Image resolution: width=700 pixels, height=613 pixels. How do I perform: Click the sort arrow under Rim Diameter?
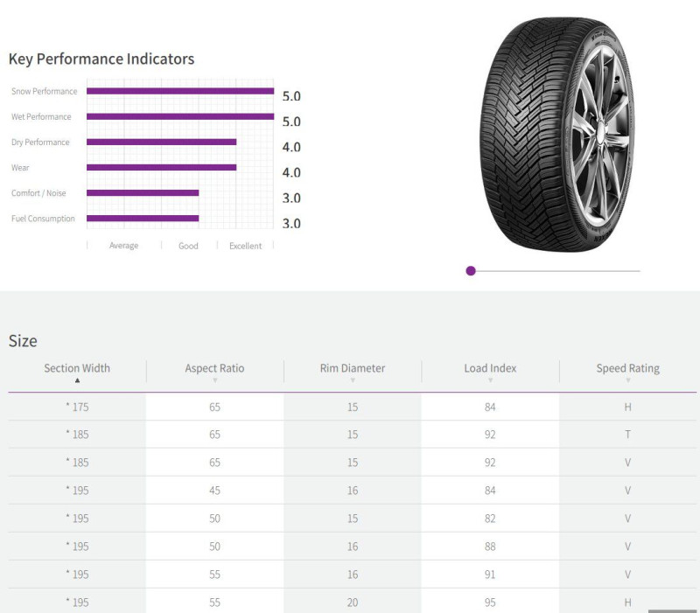(353, 380)
